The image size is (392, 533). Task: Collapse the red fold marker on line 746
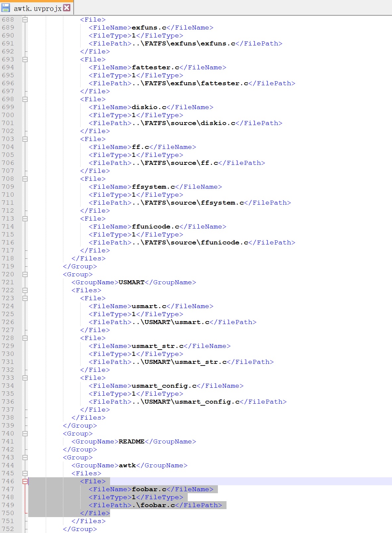[x=25, y=481]
